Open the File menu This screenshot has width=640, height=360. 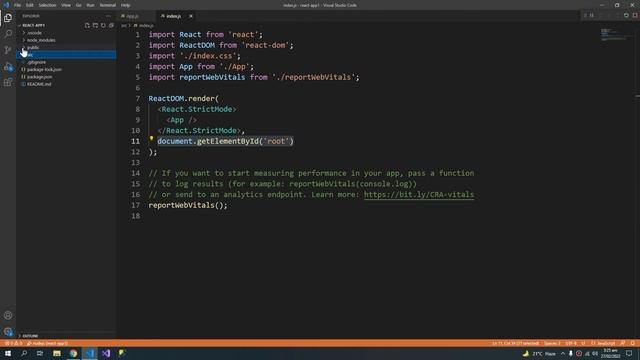pyautogui.click(x=17, y=5)
